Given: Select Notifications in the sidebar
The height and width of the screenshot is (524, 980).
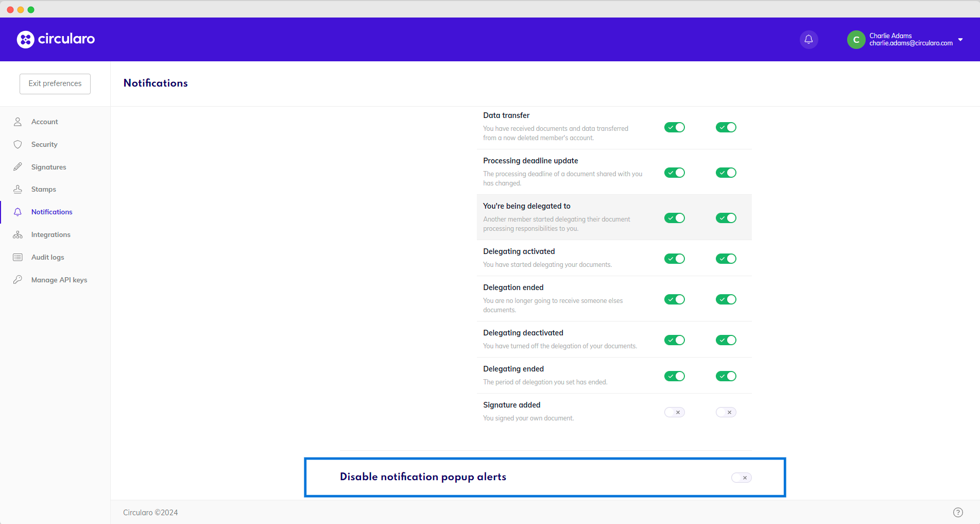Looking at the screenshot, I should pyautogui.click(x=51, y=212).
